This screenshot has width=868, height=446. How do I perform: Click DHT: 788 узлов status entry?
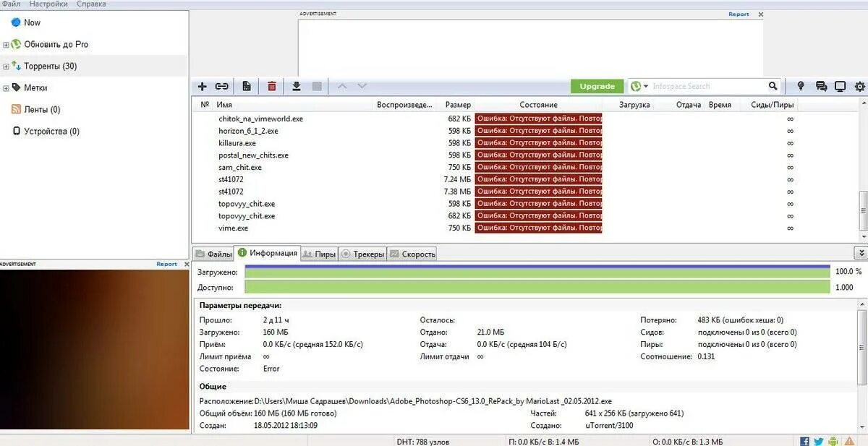pos(425,441)
